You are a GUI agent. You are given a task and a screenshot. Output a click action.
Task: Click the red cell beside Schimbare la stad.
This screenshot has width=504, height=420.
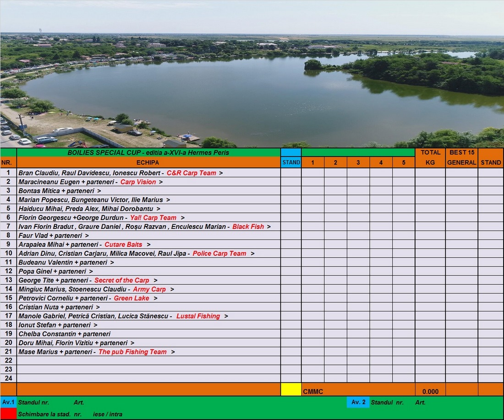[x=8, y=414]
